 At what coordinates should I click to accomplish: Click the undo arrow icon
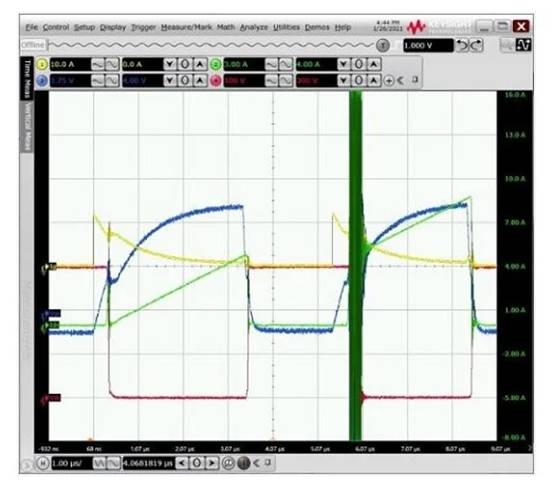click(x=461, y=45)
